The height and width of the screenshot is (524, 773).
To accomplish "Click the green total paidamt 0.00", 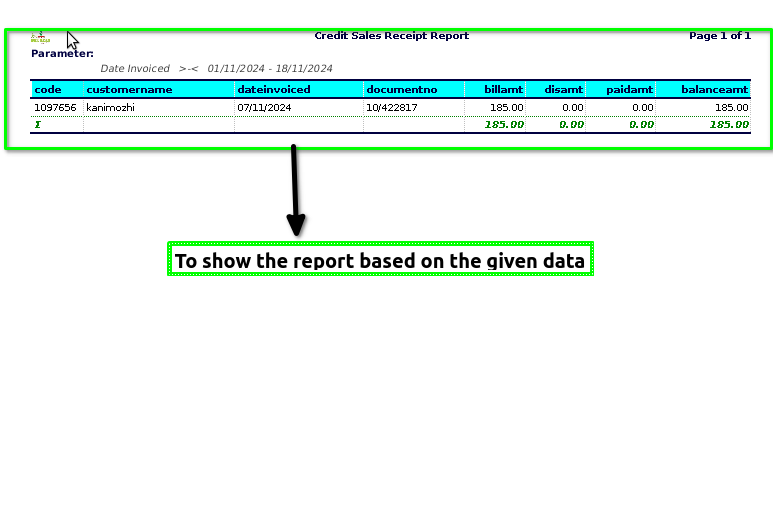I will (642, 125).
